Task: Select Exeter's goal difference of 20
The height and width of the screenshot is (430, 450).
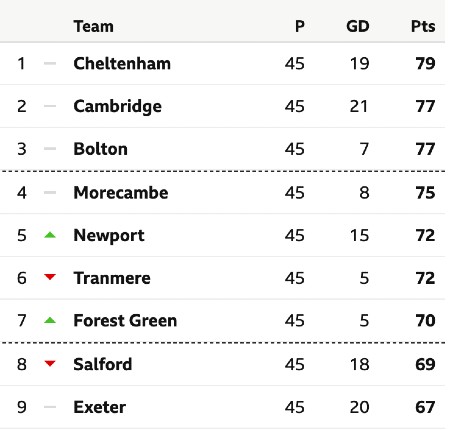Action: (359, 407)
